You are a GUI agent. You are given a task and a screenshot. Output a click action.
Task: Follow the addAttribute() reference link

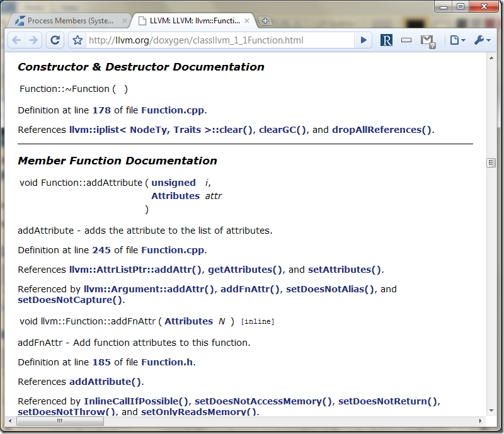tap(105, 382)
